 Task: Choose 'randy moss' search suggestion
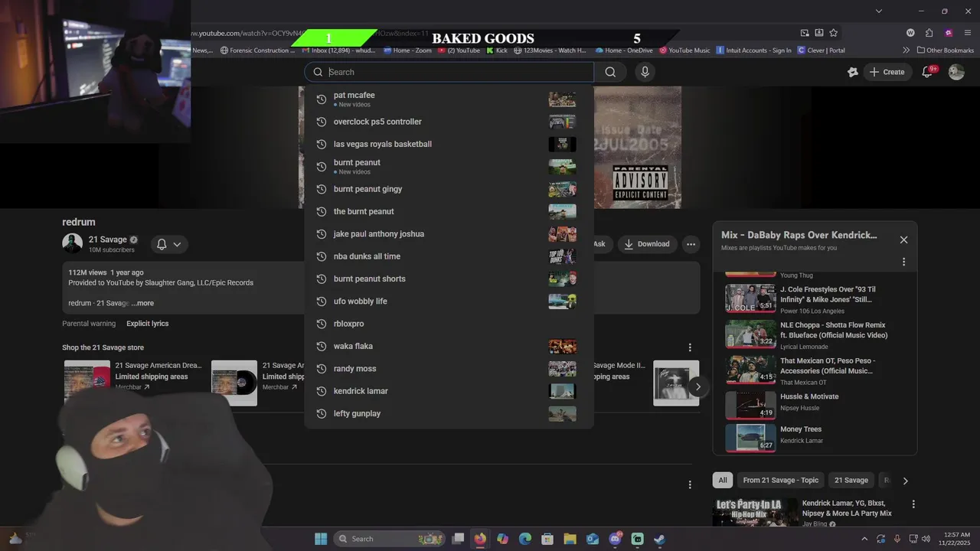(x=449, y=369)
